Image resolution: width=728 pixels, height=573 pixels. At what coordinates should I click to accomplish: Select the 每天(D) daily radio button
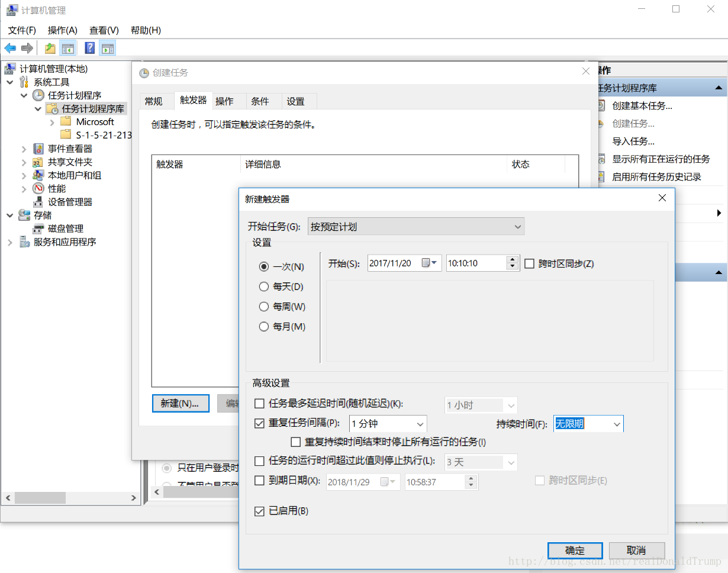click(x=264, y=287)
